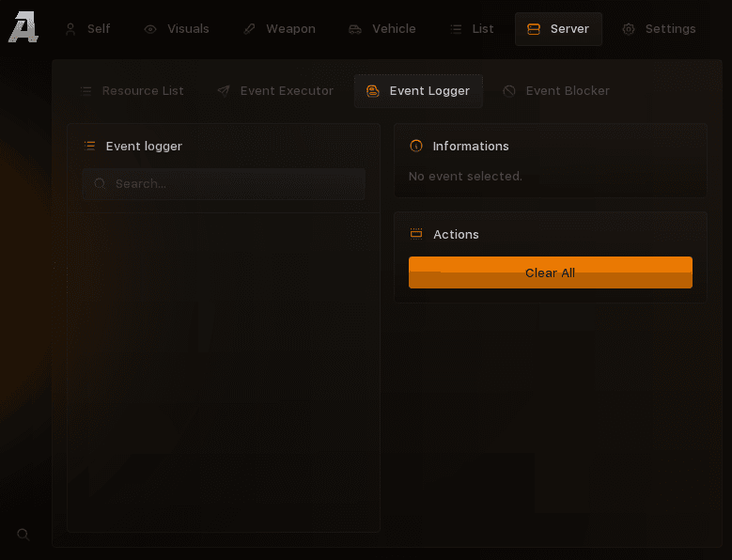
Task: Open the Weapon tab
Action: coord(279,29)
